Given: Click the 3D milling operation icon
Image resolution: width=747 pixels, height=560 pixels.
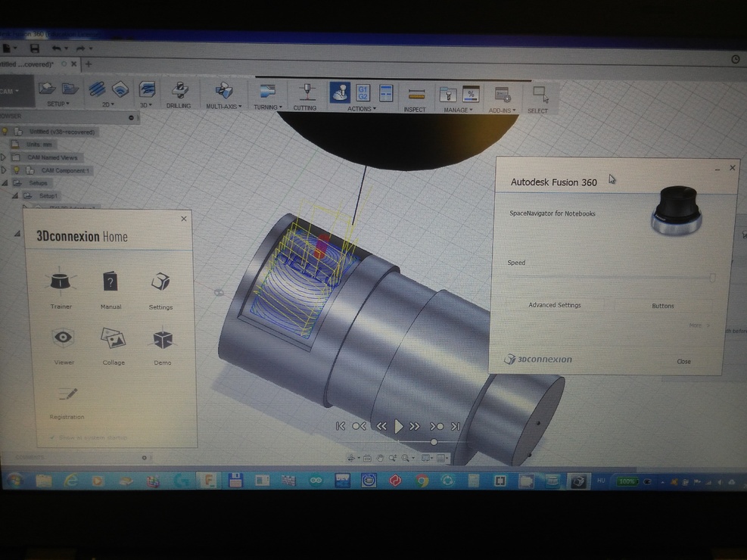Looking at the screenshot, I should click(147, 89).
